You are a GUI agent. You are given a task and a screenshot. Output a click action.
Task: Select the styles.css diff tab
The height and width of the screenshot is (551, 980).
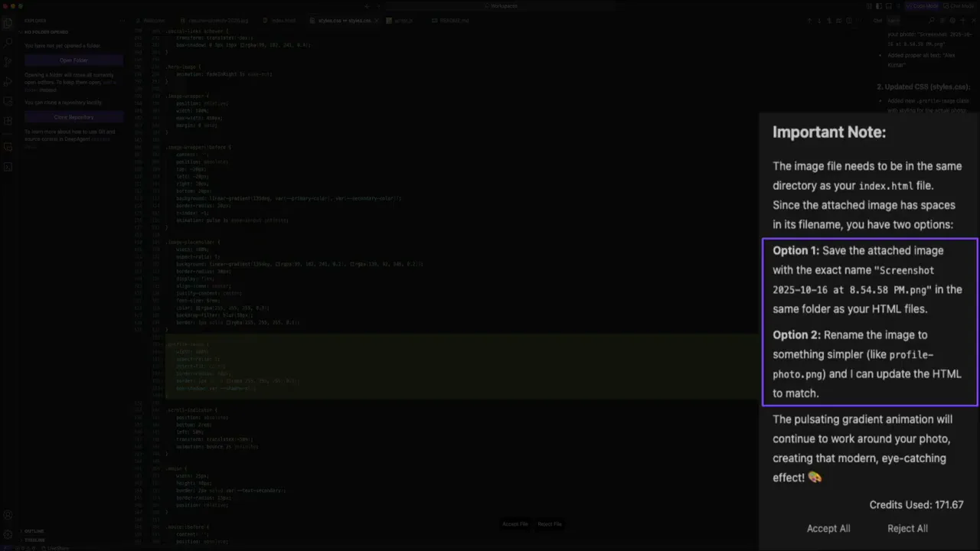pyautogui.click(x=344, y=21)
